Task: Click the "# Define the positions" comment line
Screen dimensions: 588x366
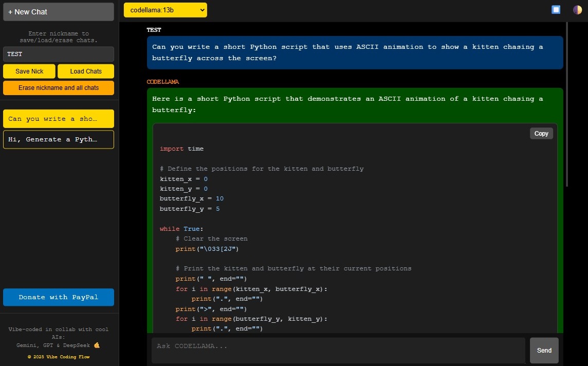Action: (262, 169)
